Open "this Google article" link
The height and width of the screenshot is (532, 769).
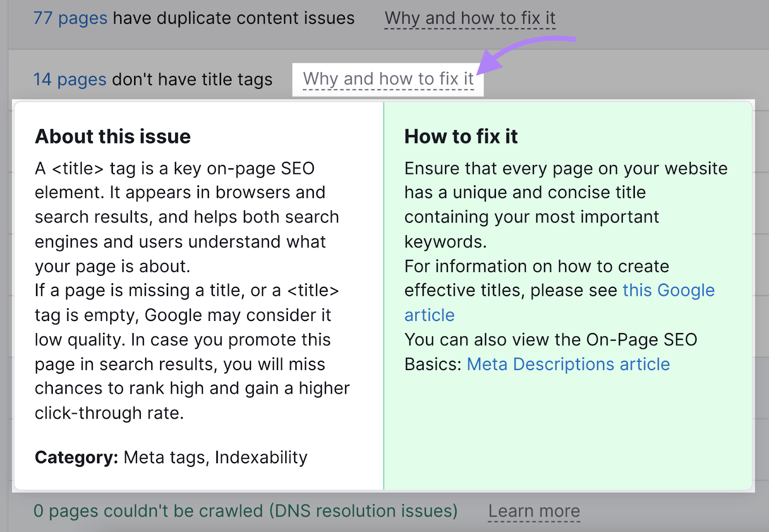click(668, 290)
